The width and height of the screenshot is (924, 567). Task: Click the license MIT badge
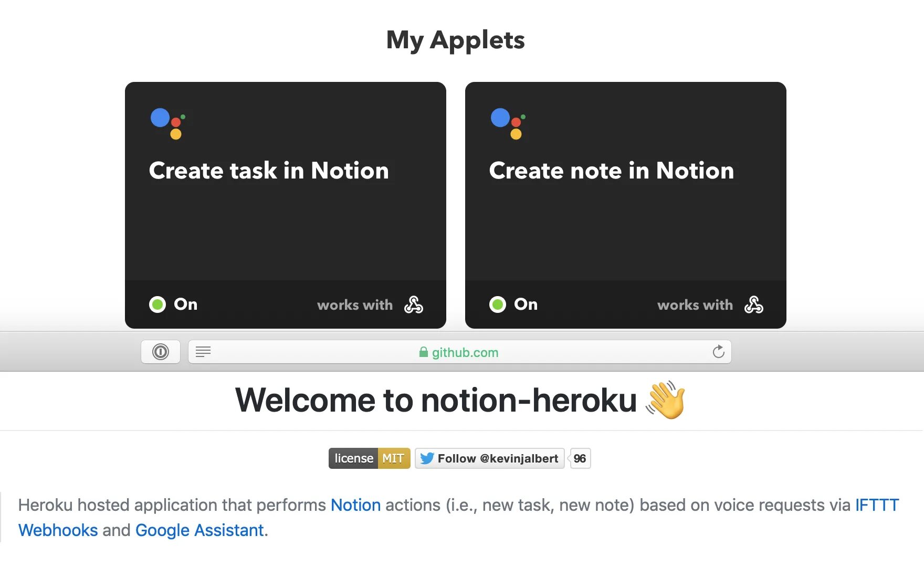(x=369, y=458)
